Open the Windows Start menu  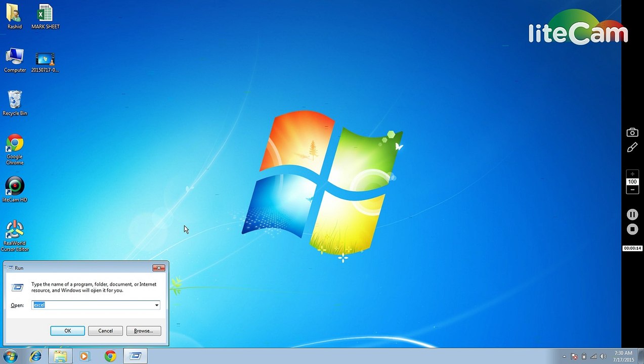(x=10, y=356)
